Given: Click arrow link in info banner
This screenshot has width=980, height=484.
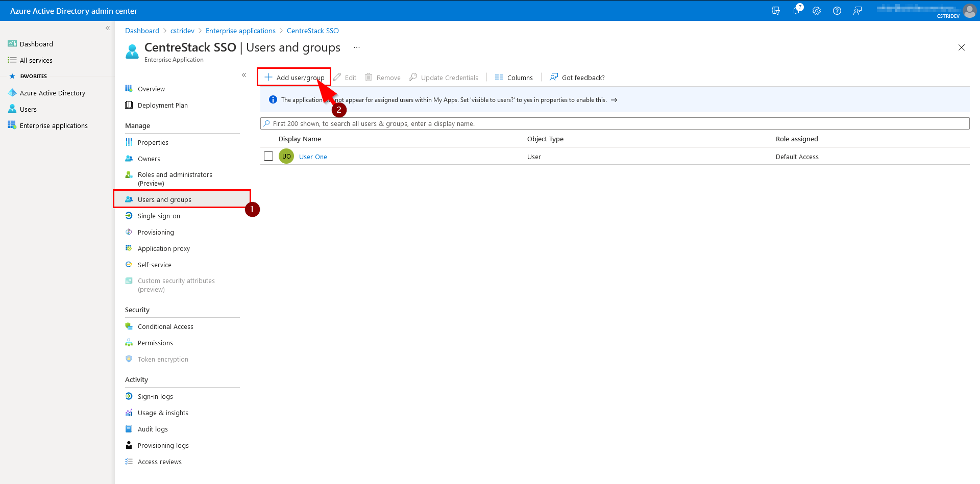Looking at the screenshot, I should coord(614,100).
